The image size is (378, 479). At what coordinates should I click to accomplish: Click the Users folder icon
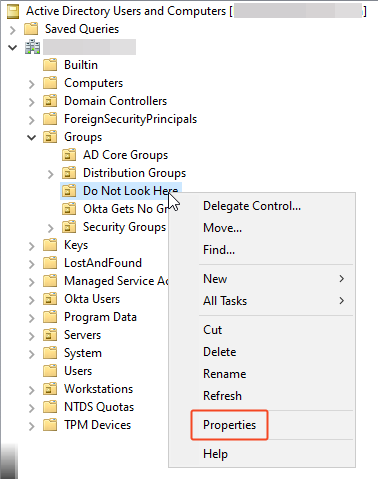(x=50, y=371)
